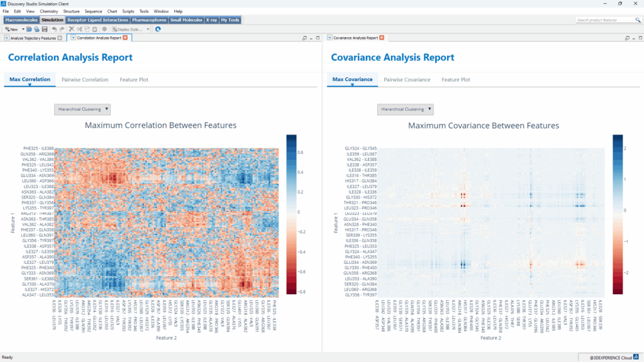Viewport: 644px width, 362px height.
Task: Close the Correlation Analysis Report tab
Action: pos(125,38)
